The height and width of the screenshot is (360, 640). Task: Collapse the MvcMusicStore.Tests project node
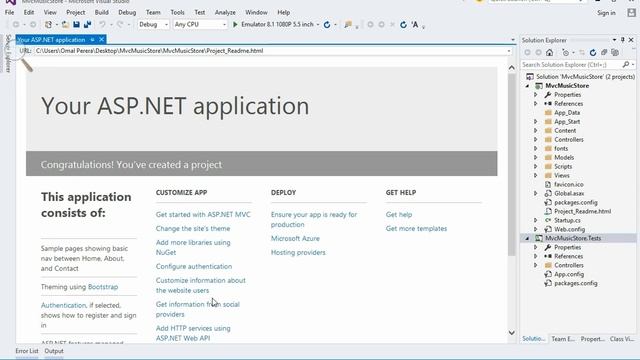click(527, 238)
